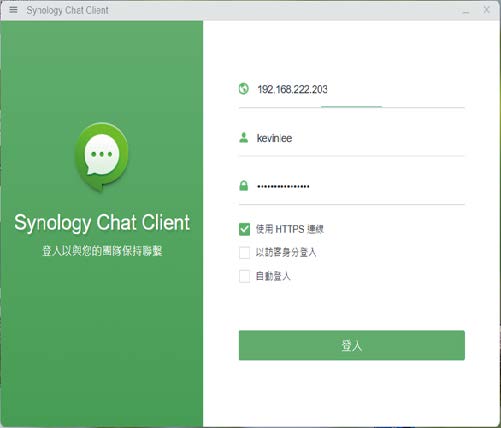This screenshot has height=428, width=501.
Task: Enable the 以訪客身分登入 checkbox
Action: coord(244,252)
